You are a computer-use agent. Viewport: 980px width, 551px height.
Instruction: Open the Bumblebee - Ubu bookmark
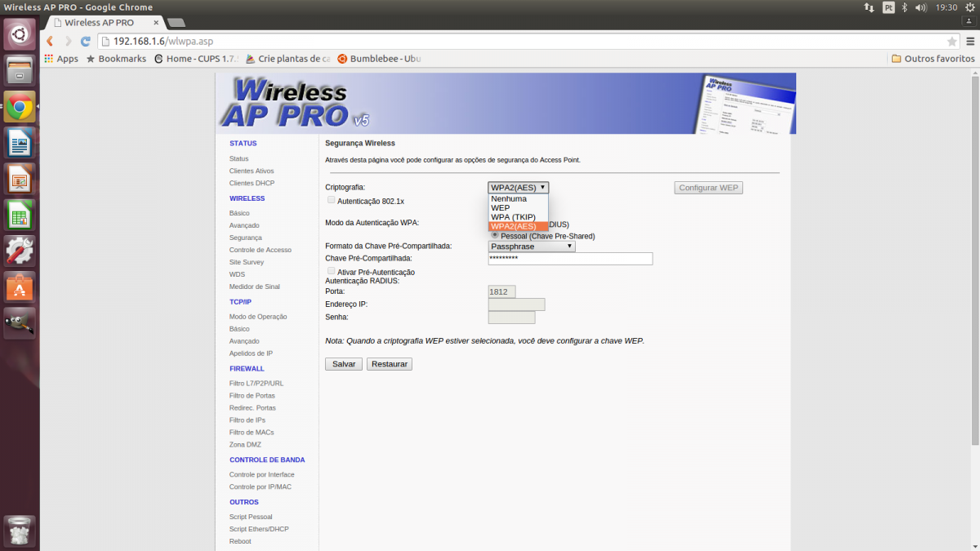coord(380,59)
